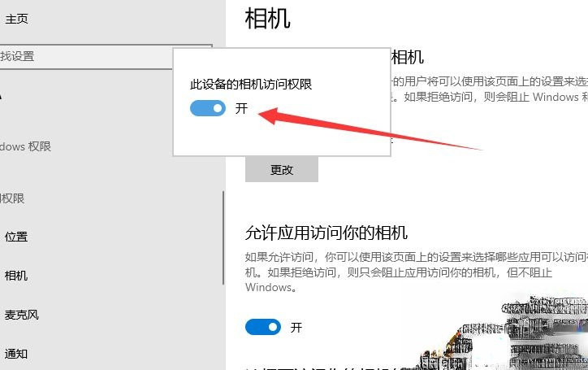Click the 此设备的相机访问权限 popup label

(251, 84)
